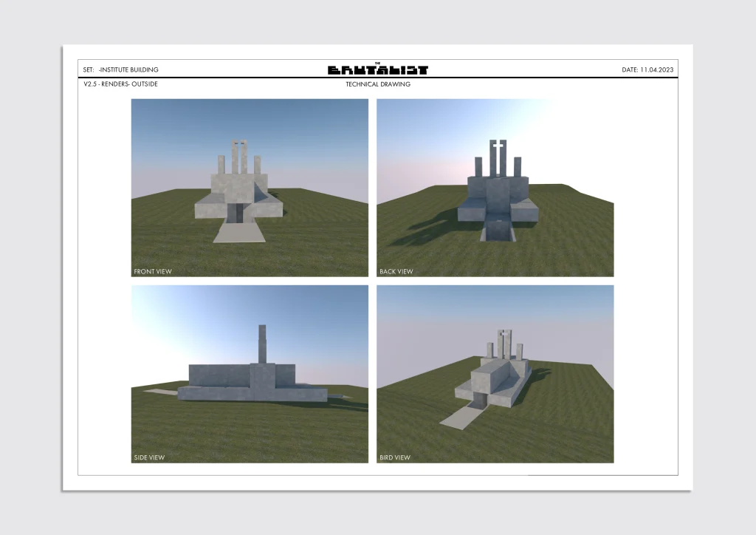Screen dimensions: 756x535
Task: Click the SIDE VIEW label
Action: [151, 457]
